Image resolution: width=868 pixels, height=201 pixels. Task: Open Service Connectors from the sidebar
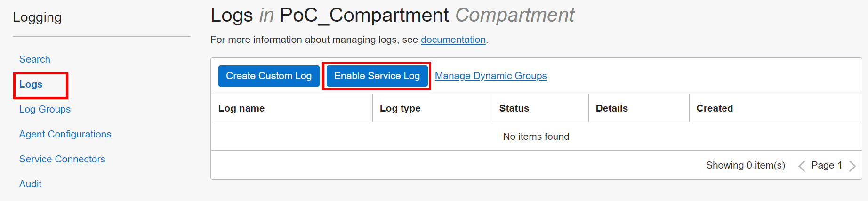pyautogui.click(x=62, y=159)
